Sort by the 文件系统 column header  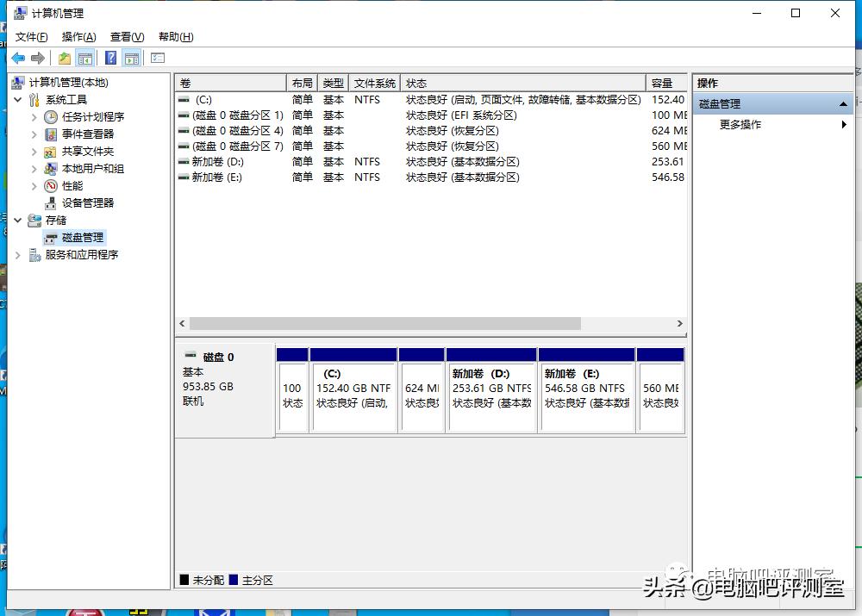pos(374,83)
